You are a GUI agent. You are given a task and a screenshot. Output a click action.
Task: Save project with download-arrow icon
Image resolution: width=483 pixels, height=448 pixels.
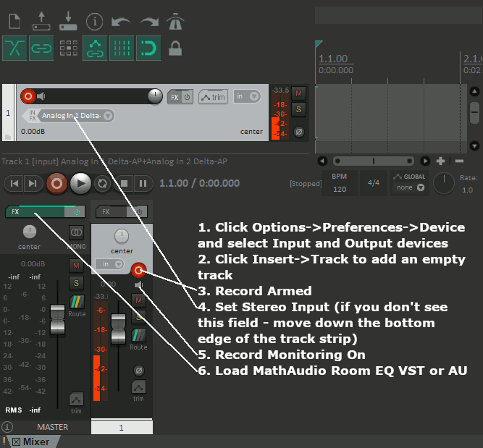(68, 21)
